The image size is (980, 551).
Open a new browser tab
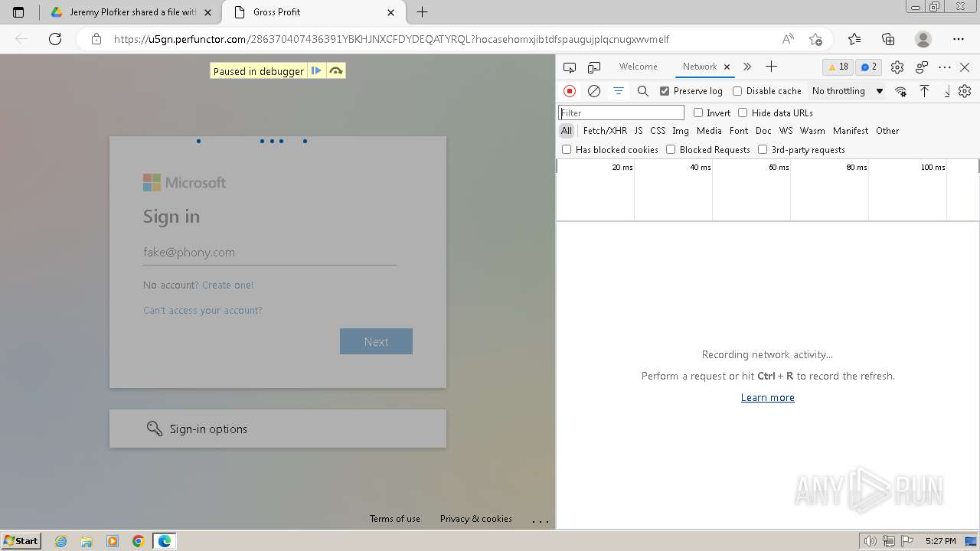(422, 12)
